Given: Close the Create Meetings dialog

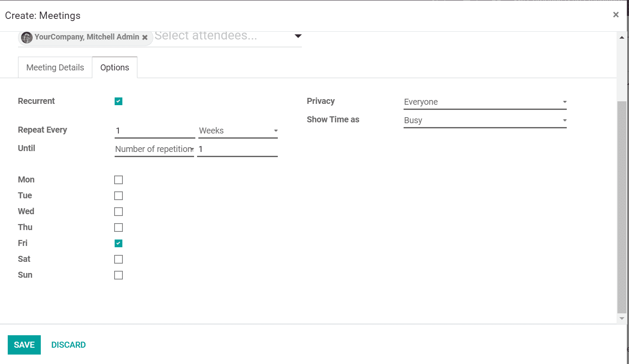Looking at the screenshot, I should (616, 15).
